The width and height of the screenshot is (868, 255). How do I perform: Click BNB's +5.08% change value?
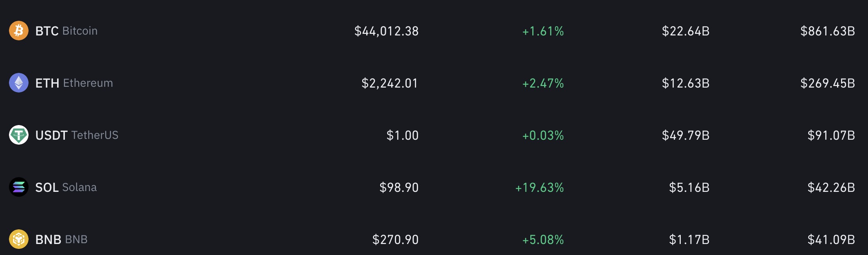(543, 240)
